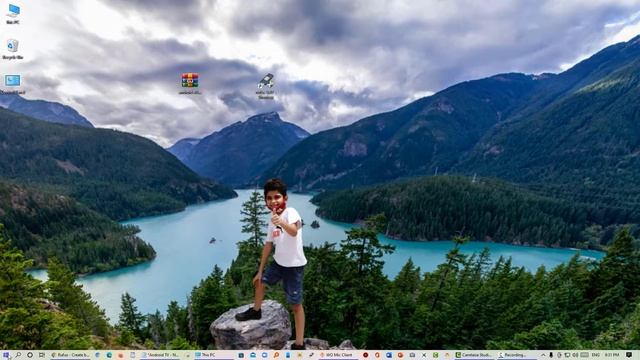Expand the hidden system tray icons chevron
Screen dimensions: 640x360
(x=543, y=355)
